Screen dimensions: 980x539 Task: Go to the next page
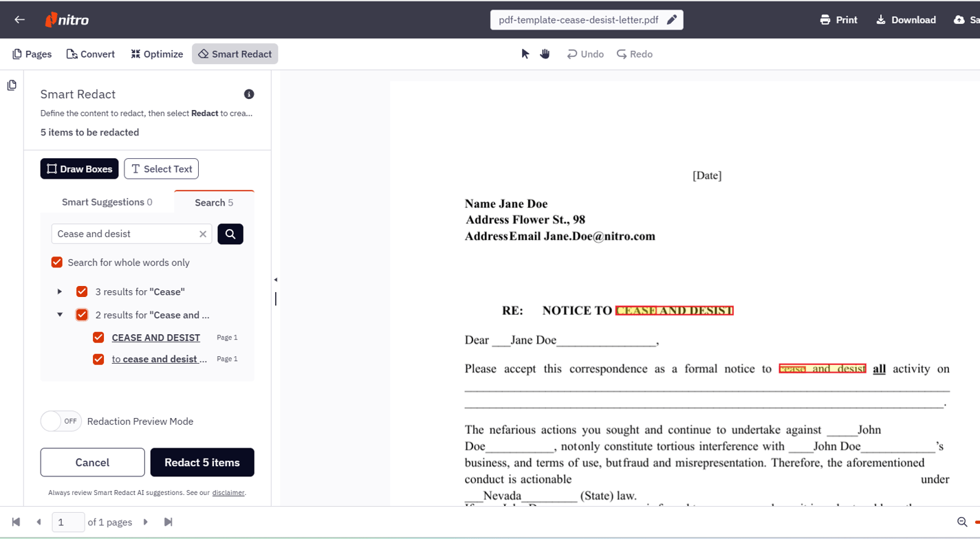click(146, 522)
